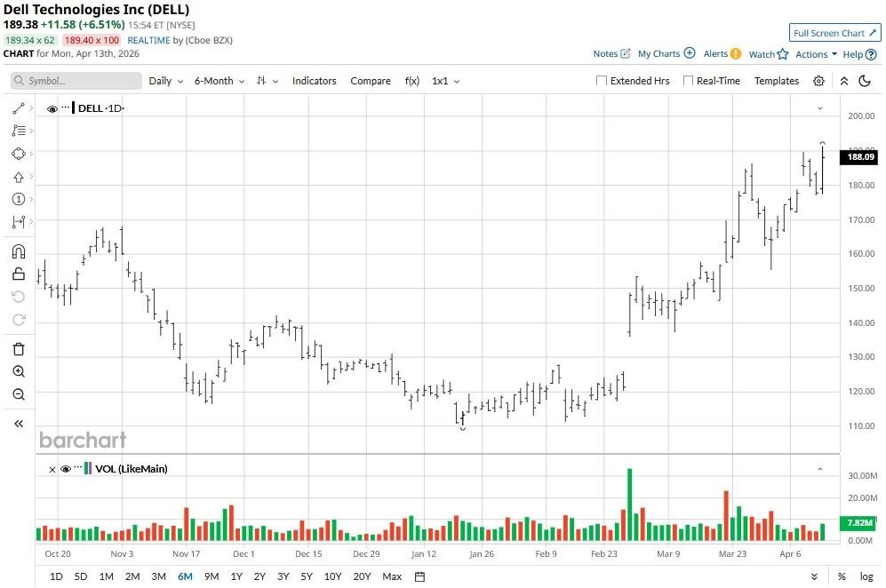Select the trend line drawing tool
Viewport: 886px width, 588px height.
(19, 107)
